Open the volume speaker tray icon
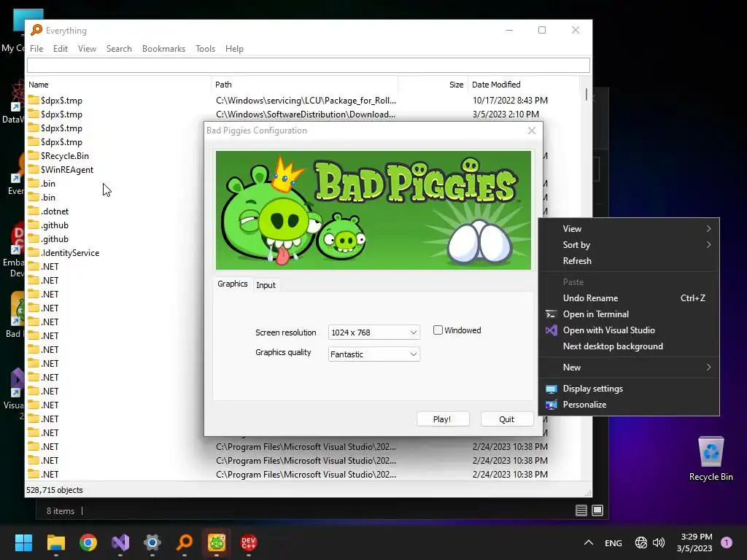The image size is (747, 560). tap(659, 542)
